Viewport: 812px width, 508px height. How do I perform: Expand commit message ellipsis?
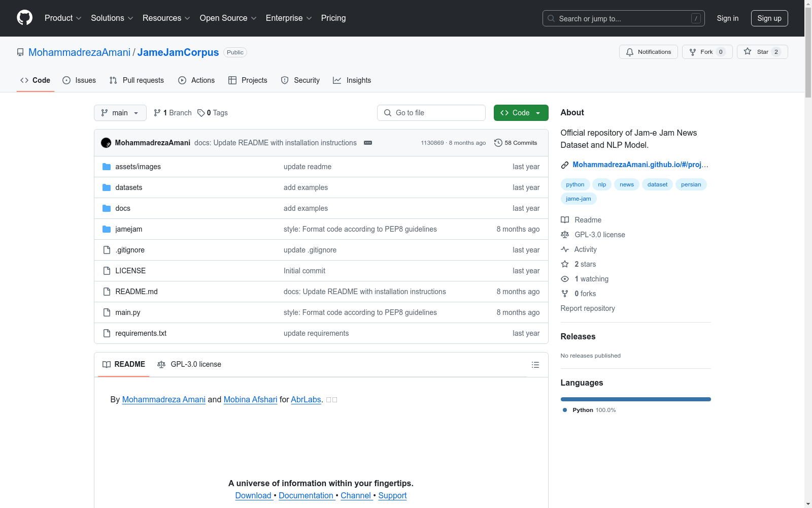pos(368,143)
